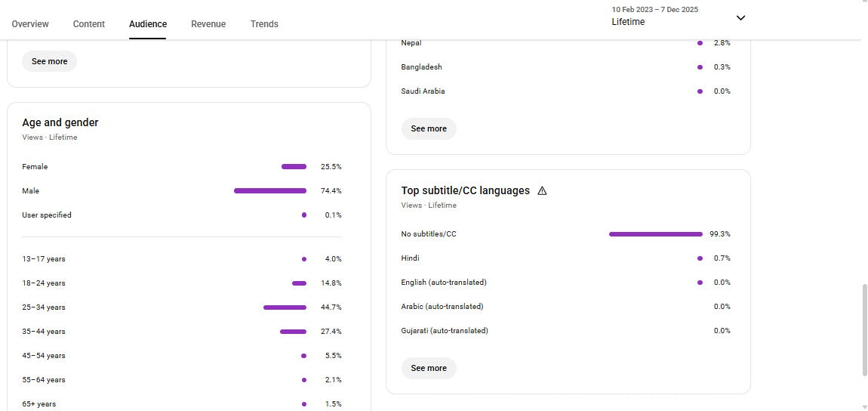
Task: Click the 25–34 years bar
Action: pos(285,307)
